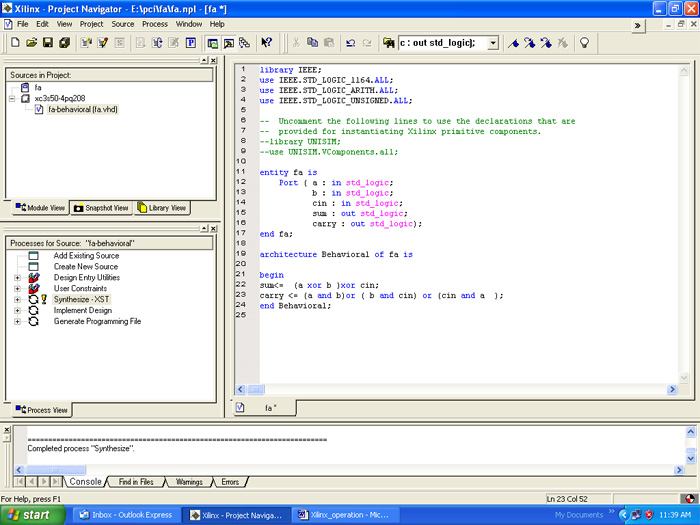Click Create New Source process
This screenshot has width=700, height=525.
point(86,267)
